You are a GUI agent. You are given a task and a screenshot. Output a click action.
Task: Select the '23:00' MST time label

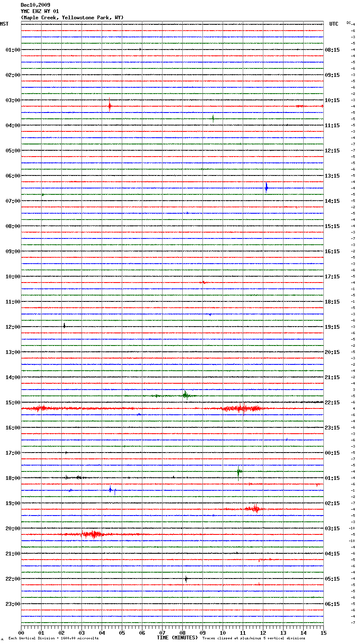click(13, 604)
